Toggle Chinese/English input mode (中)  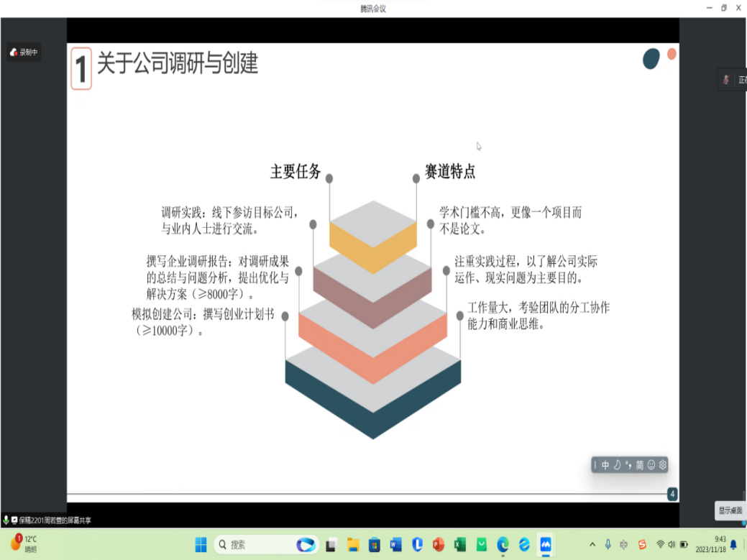pyautogui.click(x=605, y=465)
